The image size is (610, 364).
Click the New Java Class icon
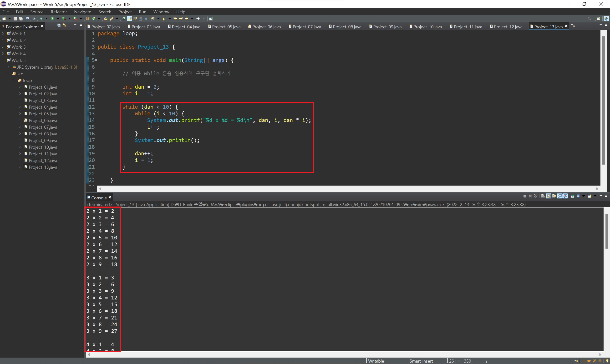93,19
